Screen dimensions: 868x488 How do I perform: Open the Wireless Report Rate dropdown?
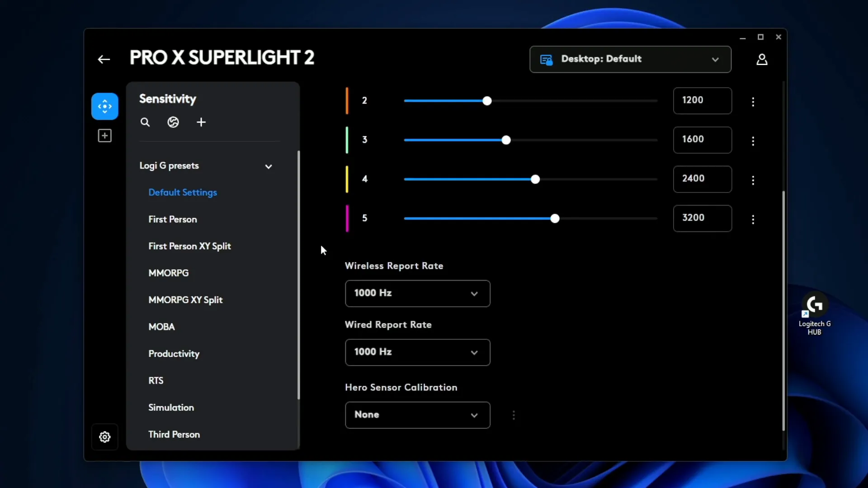[x=417, y=294]
